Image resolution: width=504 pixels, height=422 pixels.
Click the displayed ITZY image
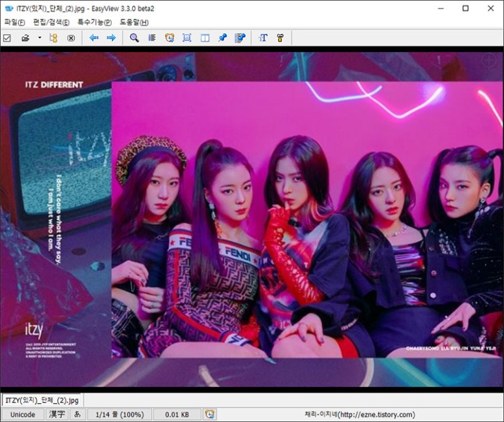252,219
